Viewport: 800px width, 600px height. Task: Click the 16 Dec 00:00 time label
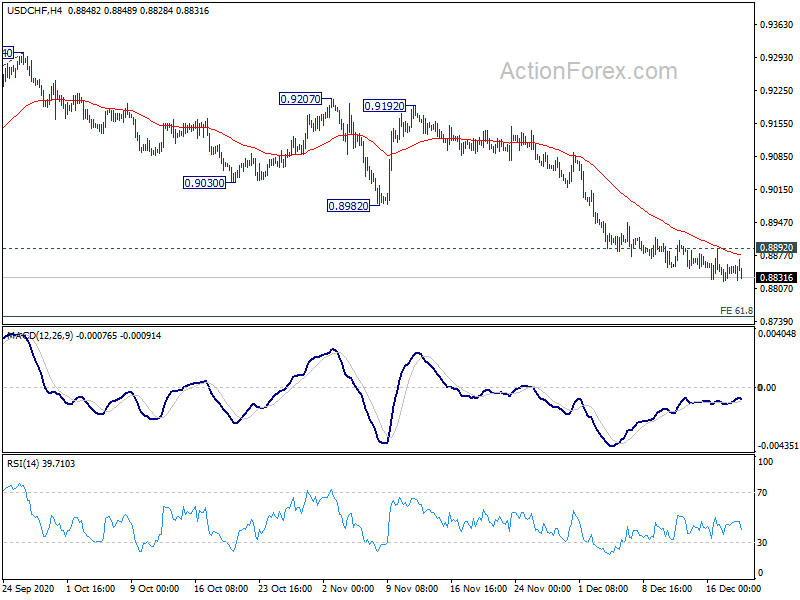734,588
